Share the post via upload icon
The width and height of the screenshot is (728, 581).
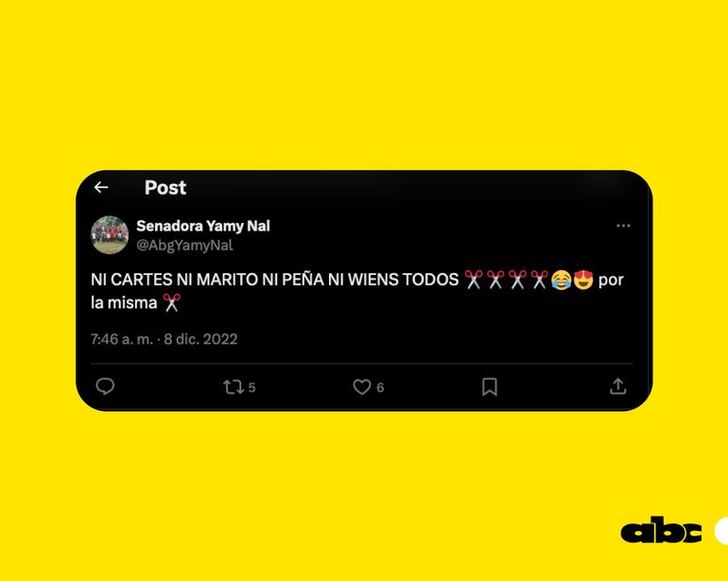click(x=618, y=386)
